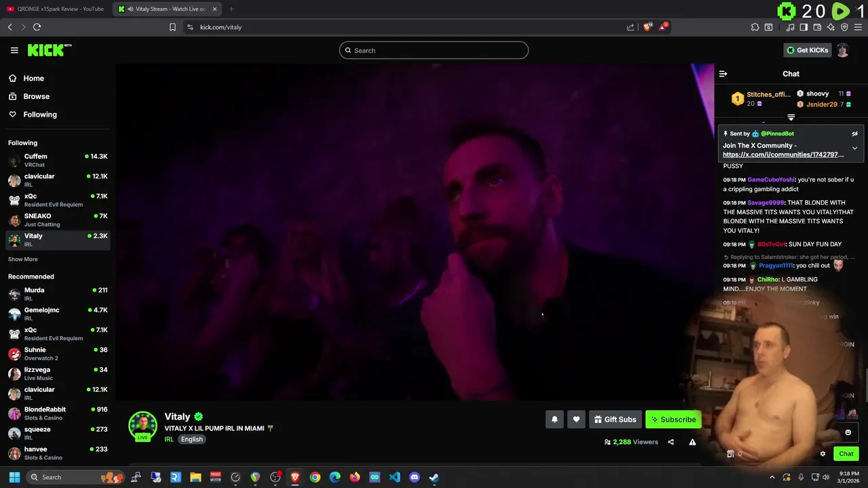Open BlondeRabbit recommended channel

tap(58, 413)
